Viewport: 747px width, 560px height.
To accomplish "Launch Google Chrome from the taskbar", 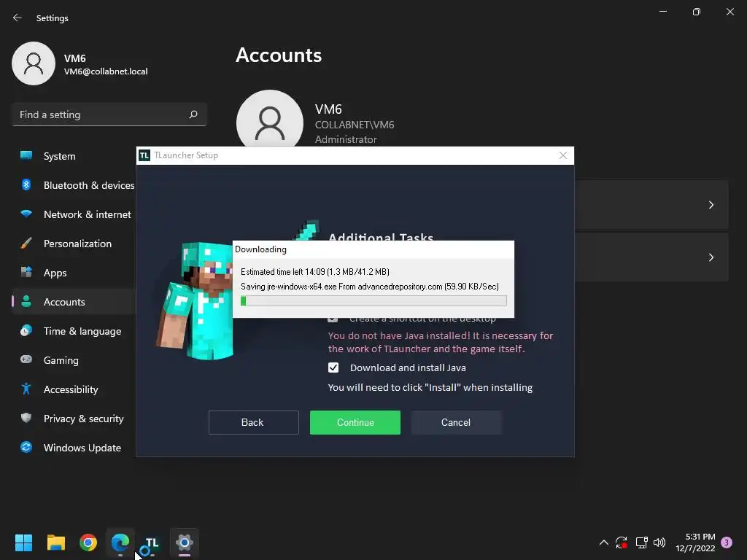I will pos(88,542).
